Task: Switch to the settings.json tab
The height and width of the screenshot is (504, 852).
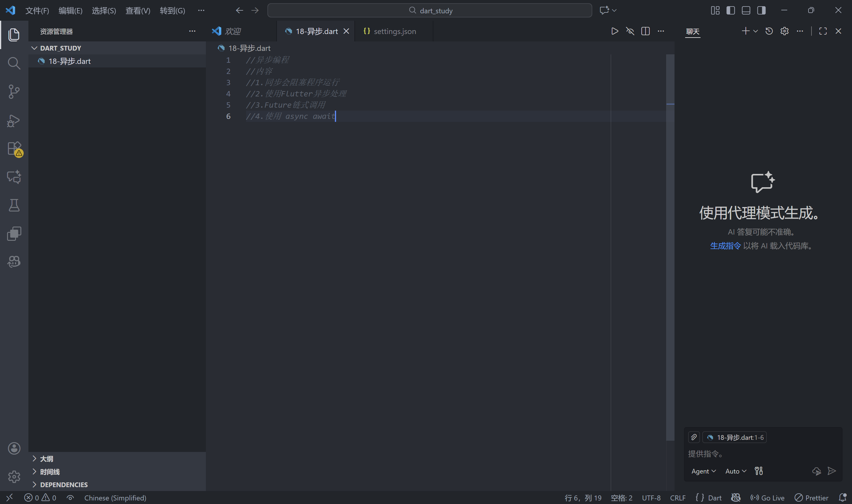Action: tap(394, 31)
